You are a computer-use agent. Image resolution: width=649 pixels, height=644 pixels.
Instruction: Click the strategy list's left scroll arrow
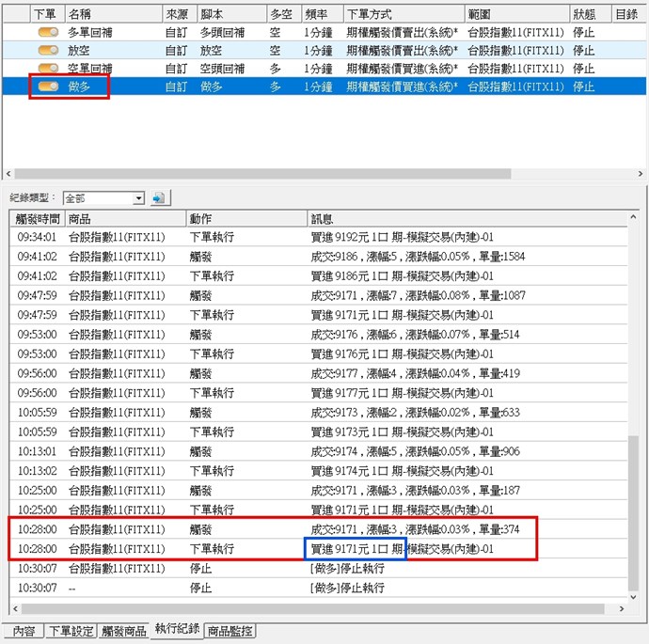pos(8,174)
